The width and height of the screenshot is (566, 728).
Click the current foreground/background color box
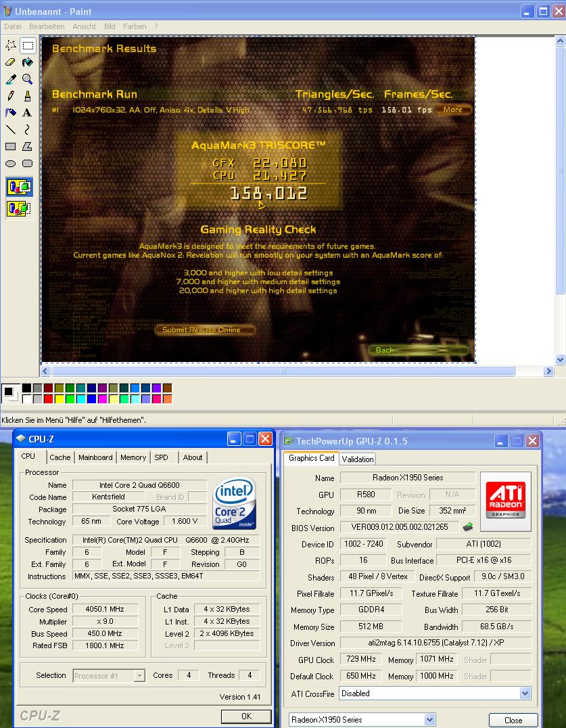[10, 393]
